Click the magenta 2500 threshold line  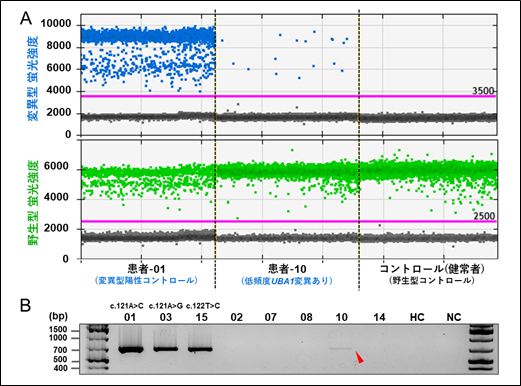click(x=289, y=221)
